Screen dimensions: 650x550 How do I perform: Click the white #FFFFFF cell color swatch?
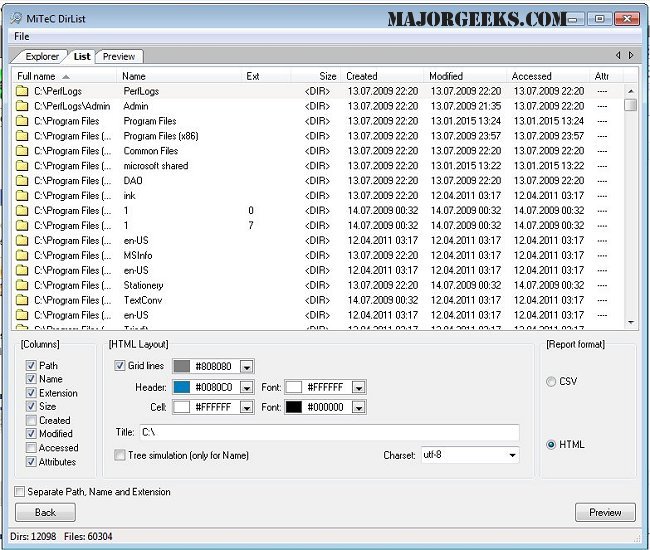coord(182,407)
